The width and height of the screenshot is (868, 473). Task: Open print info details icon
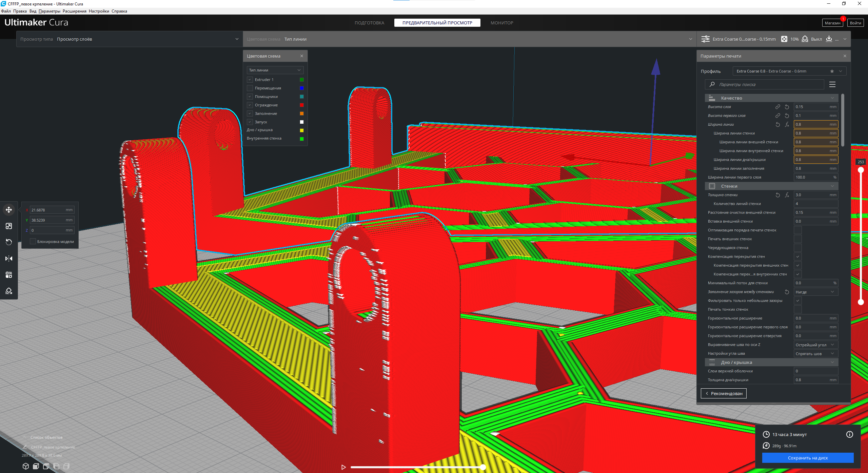click(x=849, y=434)
